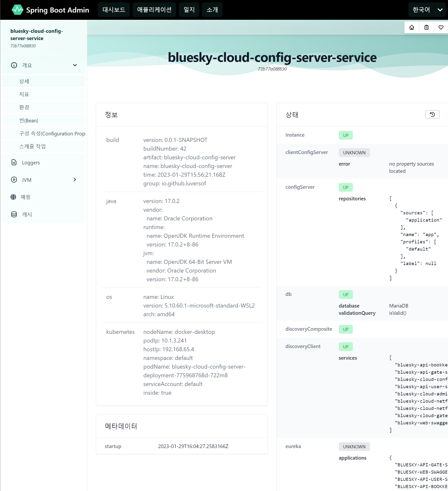
Task: Click the Instance UP status badge
Action: pos(345,135)
